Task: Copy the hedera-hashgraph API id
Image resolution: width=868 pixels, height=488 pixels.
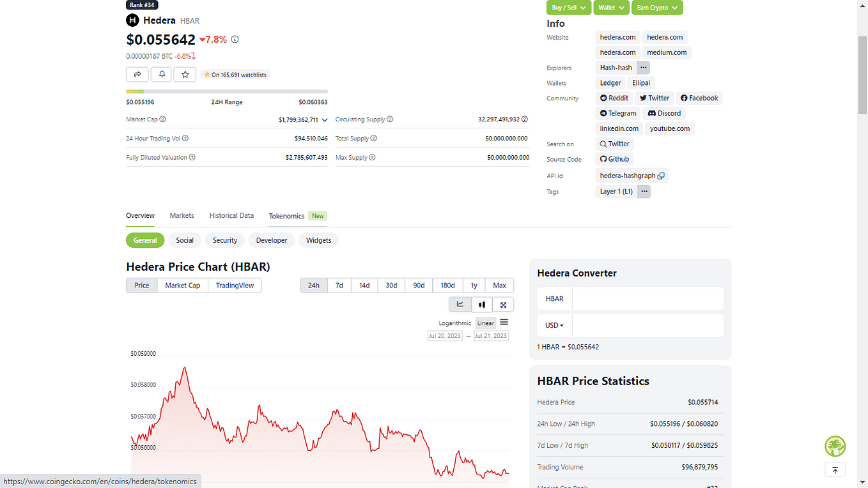Action: [661, 176]
